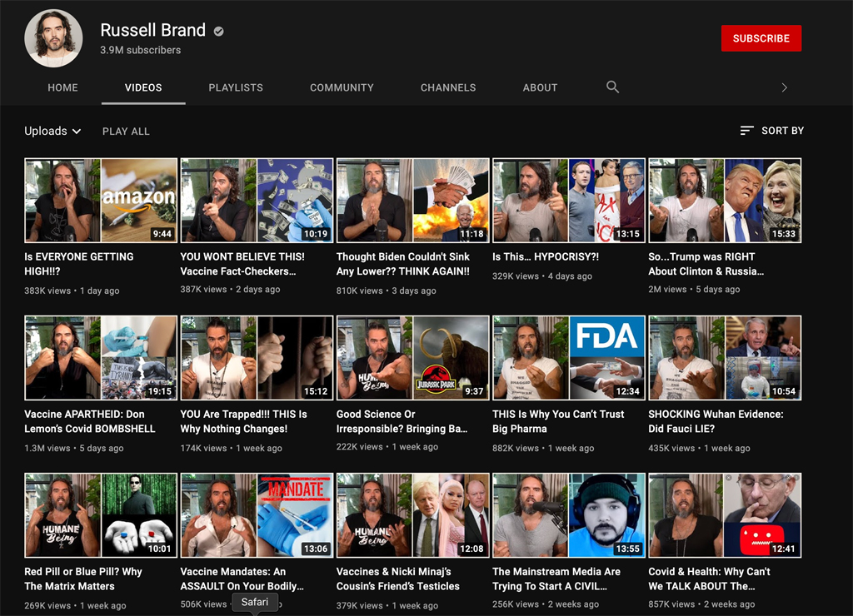Play the prison bars thumbnail, 15:12 long
The image size is (853, 616).
[257, 358]
